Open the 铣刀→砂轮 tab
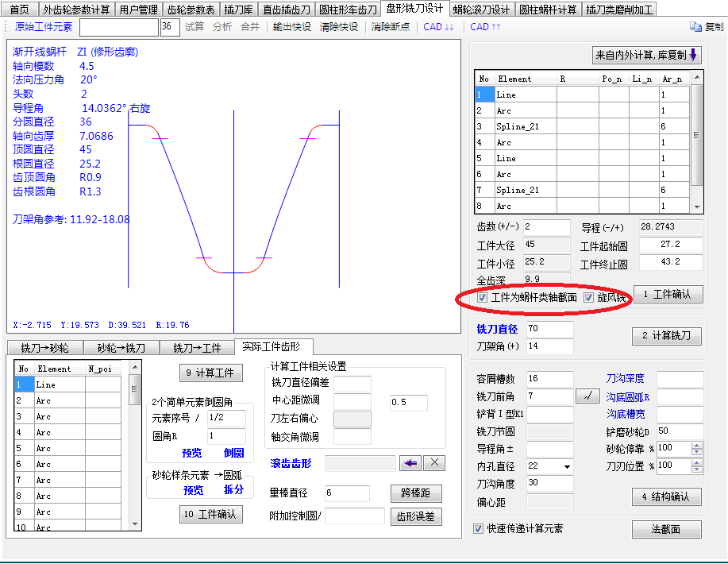728x564 pixels. [x=44, y=348]
